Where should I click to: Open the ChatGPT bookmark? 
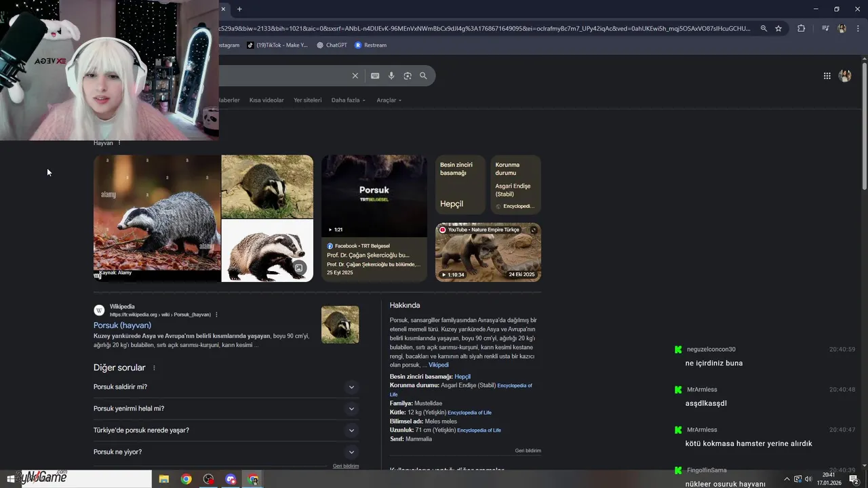332,45
